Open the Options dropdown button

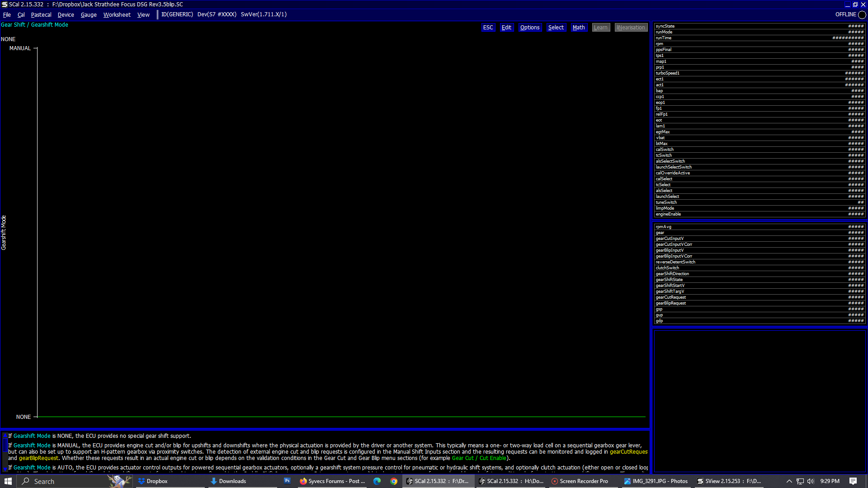[x=529, y=28]
